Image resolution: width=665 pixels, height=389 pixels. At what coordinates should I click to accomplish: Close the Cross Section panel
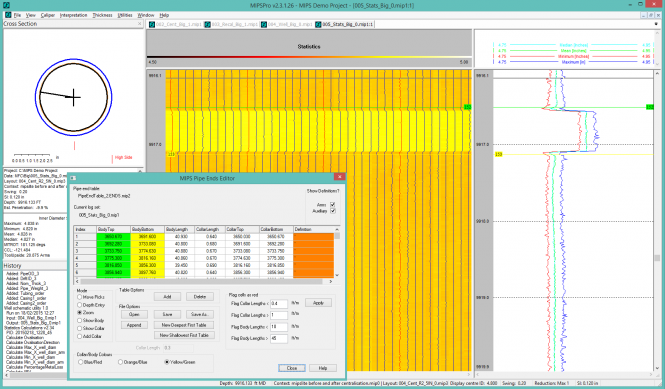tap(140, 24)
